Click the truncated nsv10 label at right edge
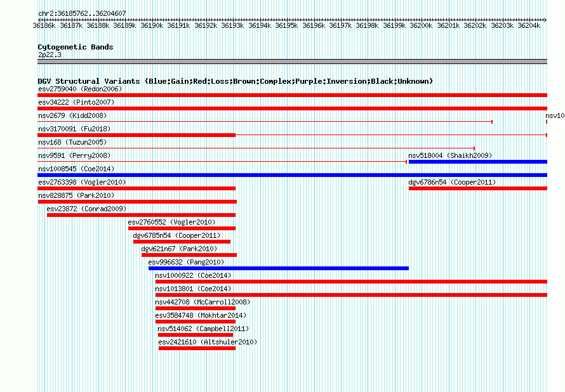The width and height of the screenshot is (565, 392). click(x=555, y=115)
